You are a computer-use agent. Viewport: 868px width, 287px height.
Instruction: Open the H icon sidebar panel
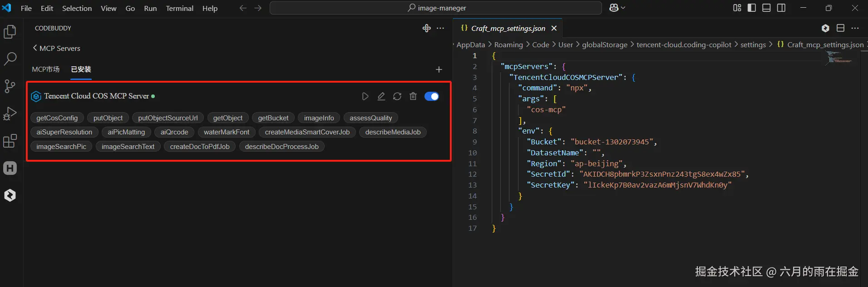[10, 168]
